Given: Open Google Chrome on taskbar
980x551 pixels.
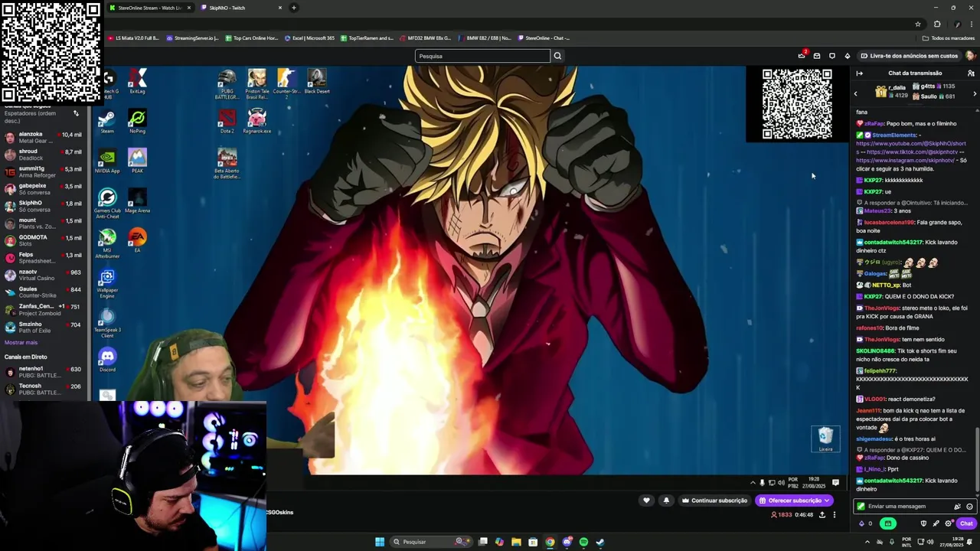Looking at the screenshot, I should coord(550,542).
